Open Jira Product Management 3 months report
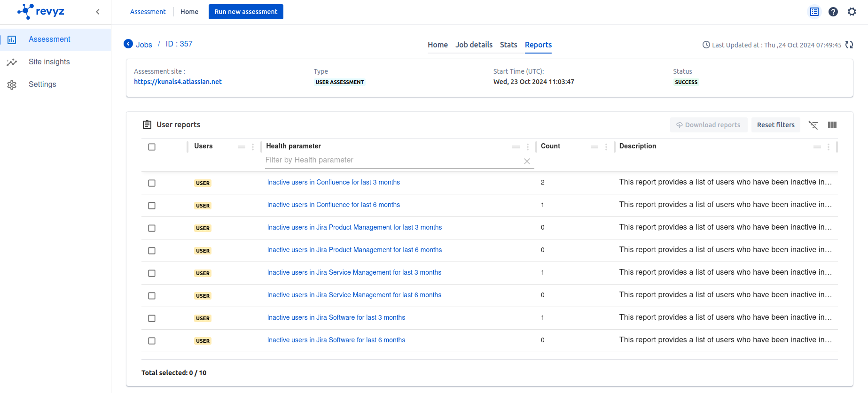The image size is (868, 393). (x=354, y=227)
